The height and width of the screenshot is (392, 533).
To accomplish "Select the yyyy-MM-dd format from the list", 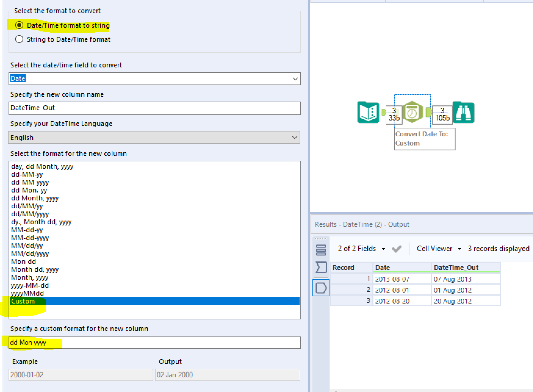I will click(x=30, y=285).
